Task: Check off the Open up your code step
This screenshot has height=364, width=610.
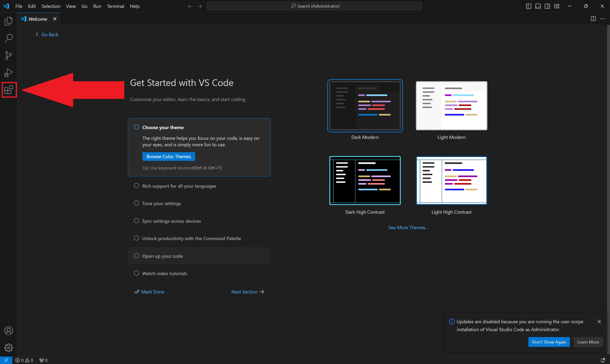Action: 136,256
